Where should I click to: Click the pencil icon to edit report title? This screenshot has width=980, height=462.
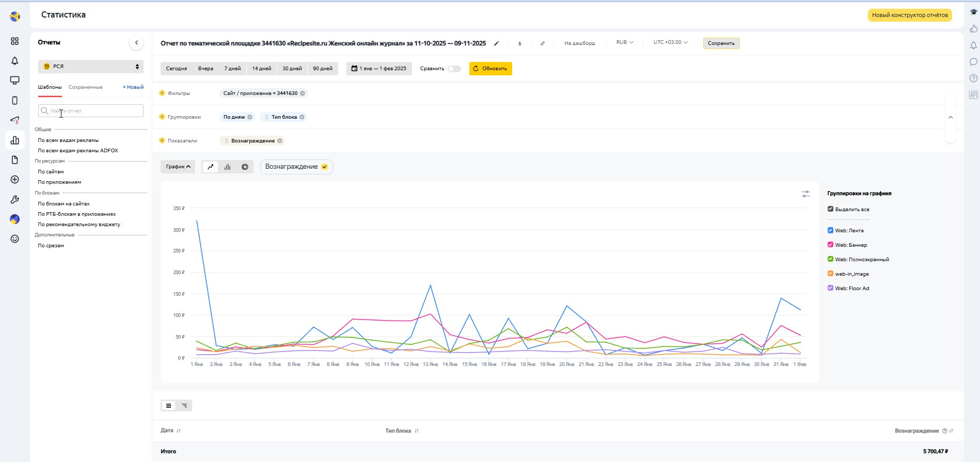point(496,43)
